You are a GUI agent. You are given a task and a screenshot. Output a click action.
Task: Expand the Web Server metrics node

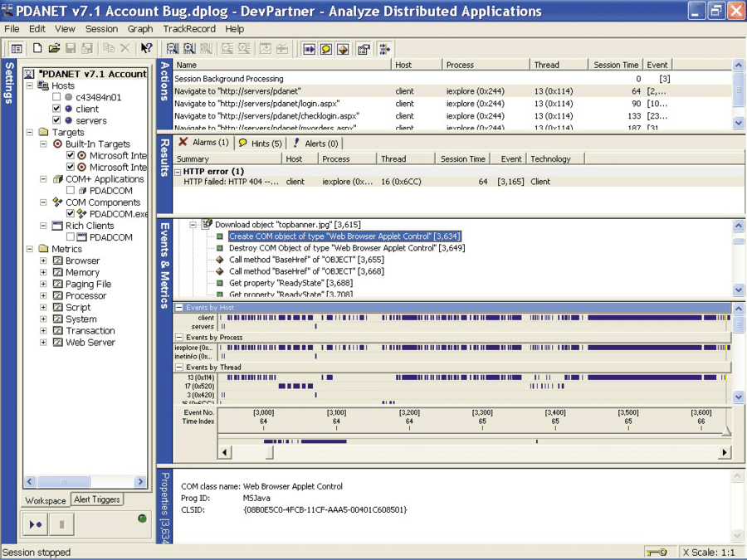pos(43,342)
